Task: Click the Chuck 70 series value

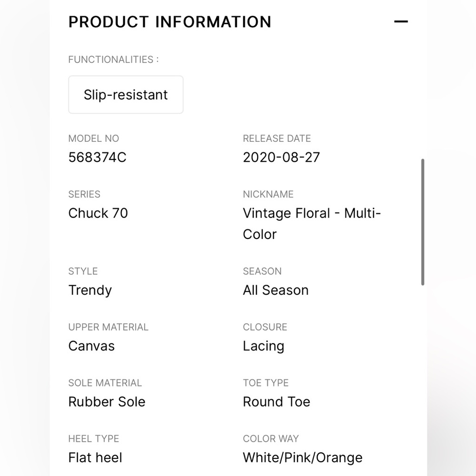Action: point(98,213)
